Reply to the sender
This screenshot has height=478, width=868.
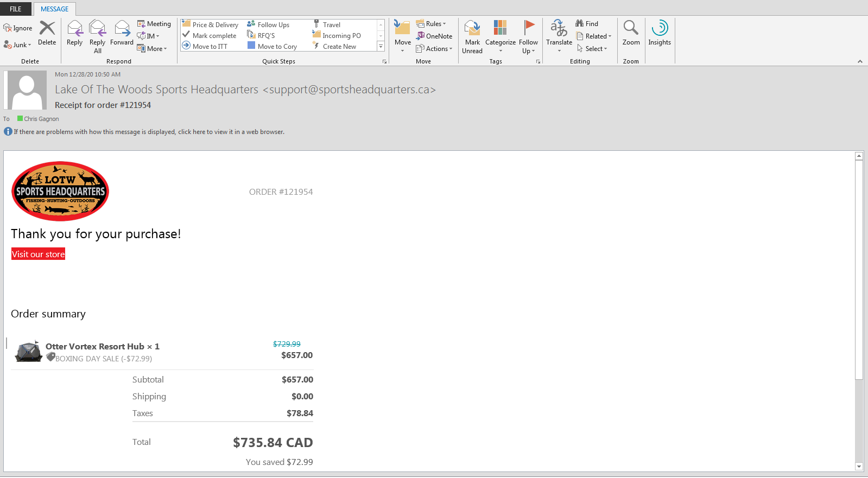pyautogui.click(x=75, y=34)
